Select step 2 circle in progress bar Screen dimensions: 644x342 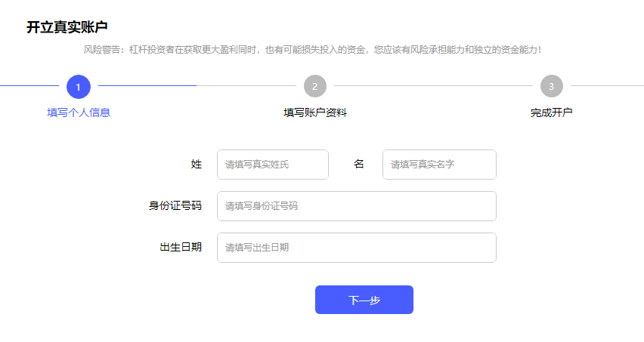(315, 86)
